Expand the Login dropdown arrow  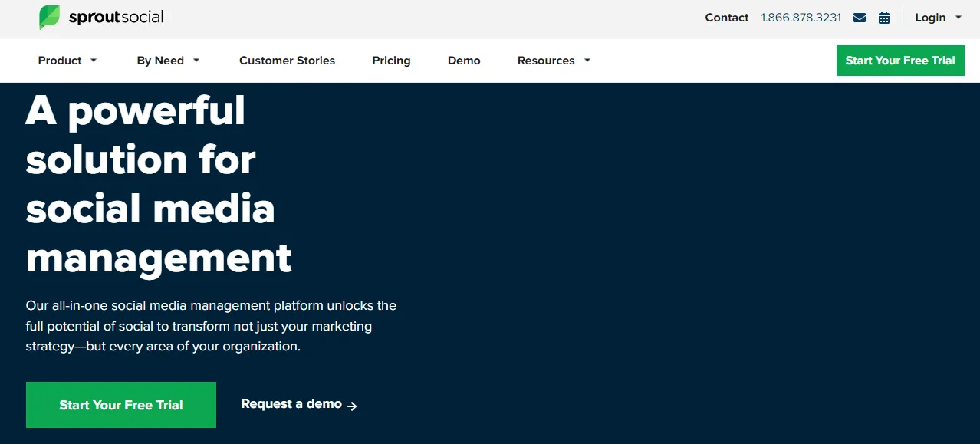click(x=959, y=18)
